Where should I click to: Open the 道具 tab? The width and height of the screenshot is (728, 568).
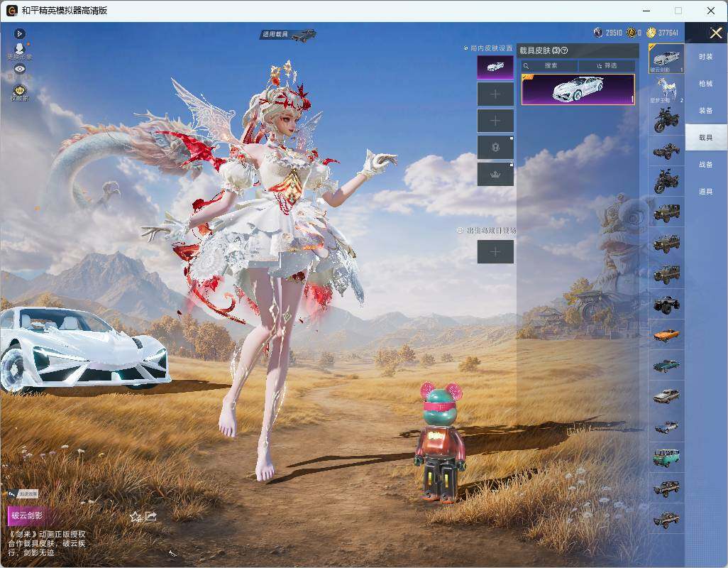pos(706,192)
